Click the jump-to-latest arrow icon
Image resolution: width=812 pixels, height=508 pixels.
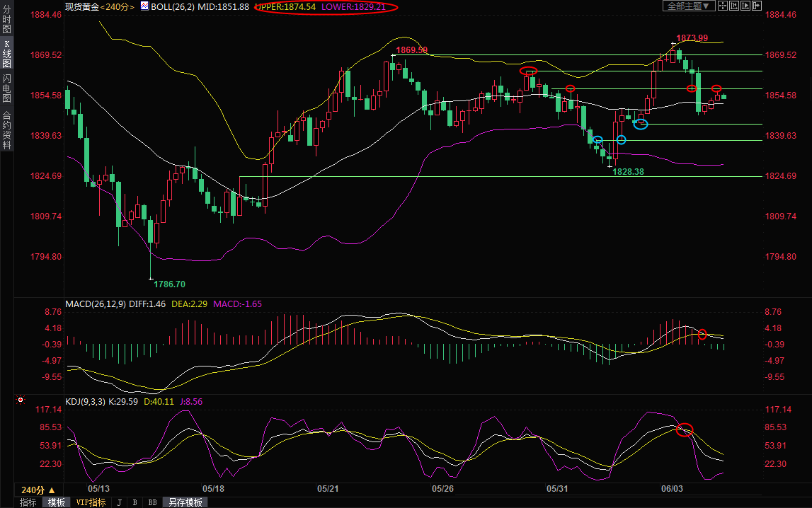click(x=757, y=6)
